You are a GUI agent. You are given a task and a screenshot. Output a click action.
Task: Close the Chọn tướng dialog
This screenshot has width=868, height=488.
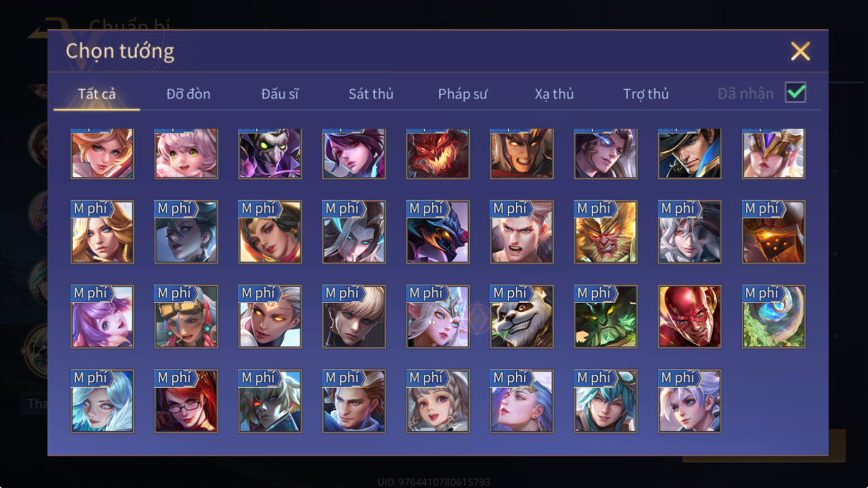800,52
